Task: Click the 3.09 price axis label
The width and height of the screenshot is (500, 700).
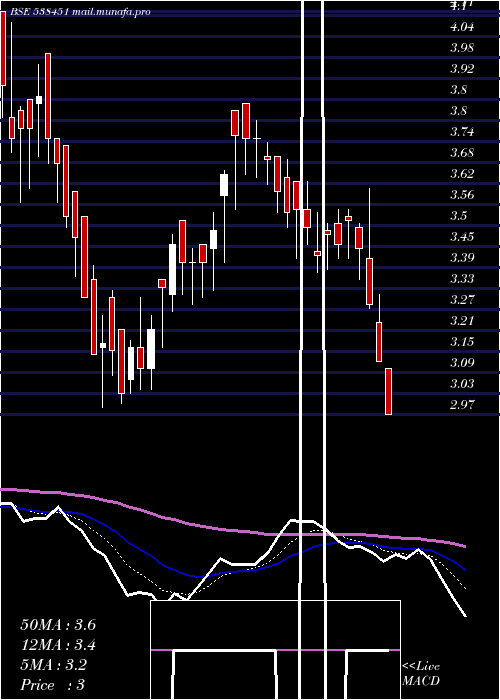Action: click(x=462, y=362)
